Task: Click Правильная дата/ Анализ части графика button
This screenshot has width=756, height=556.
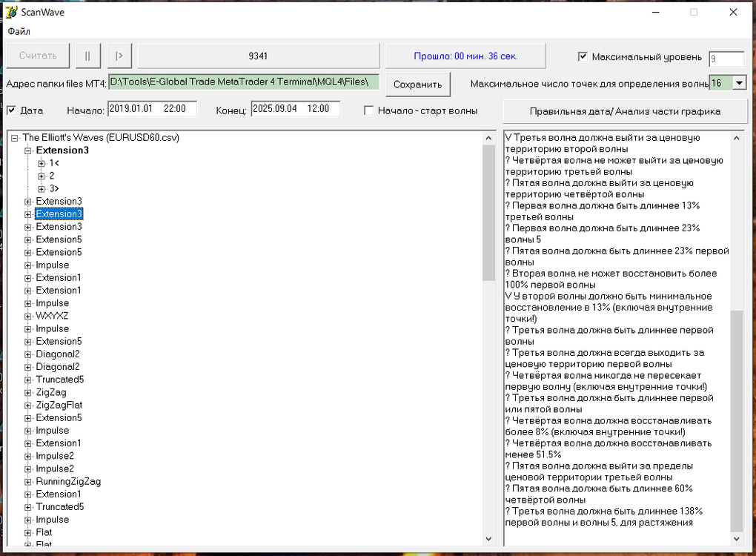Action: pyautogui.click(x=625, y=111)
